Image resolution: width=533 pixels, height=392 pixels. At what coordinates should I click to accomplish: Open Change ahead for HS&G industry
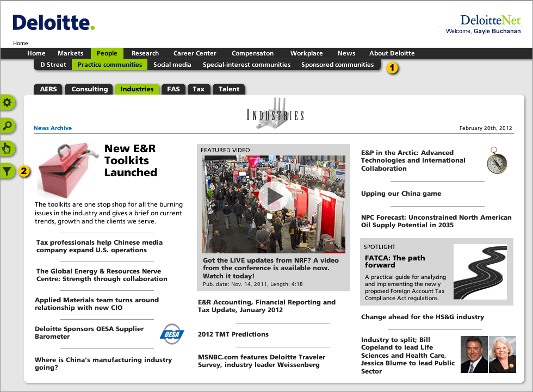423,317
